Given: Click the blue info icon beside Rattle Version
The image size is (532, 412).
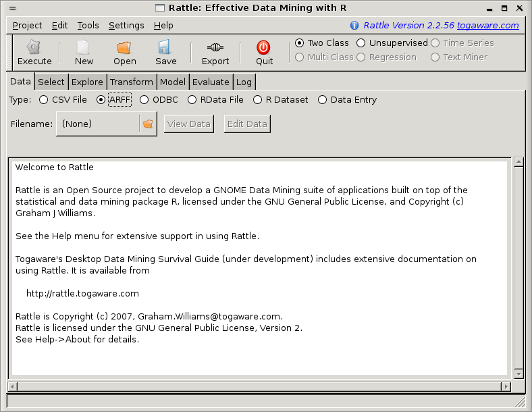Looking at the screenshot, I should (354, 26).
